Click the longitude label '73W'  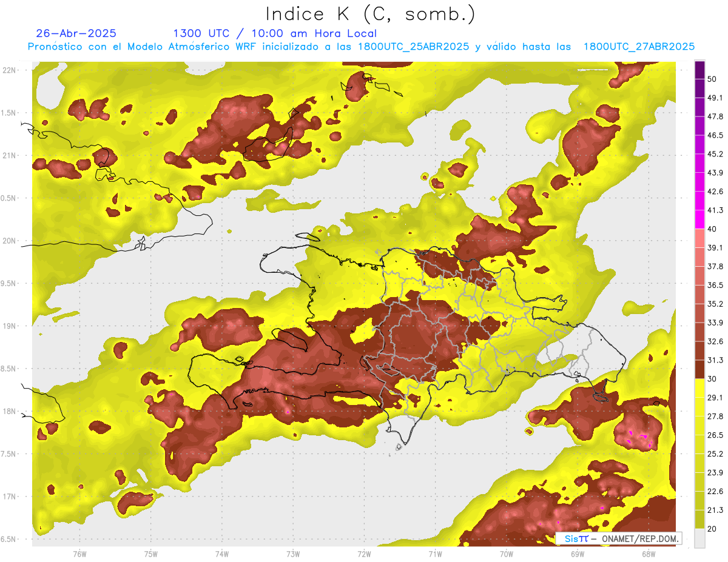click(x=293, y=554)
